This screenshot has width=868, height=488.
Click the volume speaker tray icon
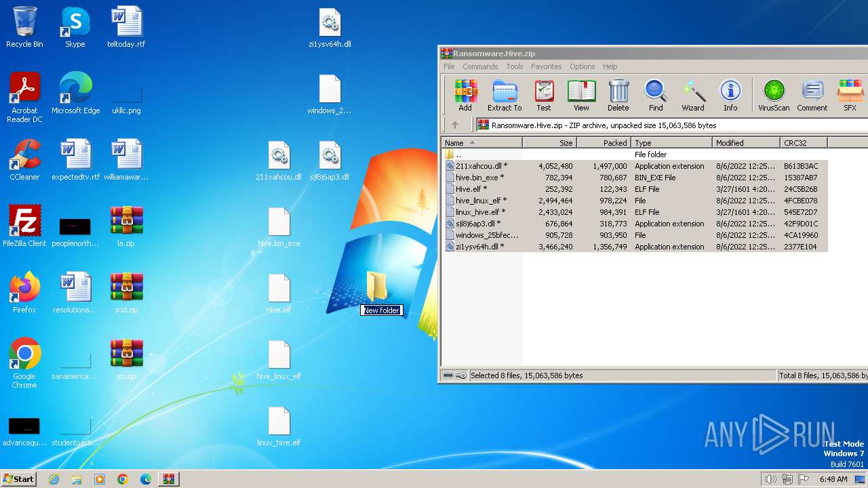[770, 479]
